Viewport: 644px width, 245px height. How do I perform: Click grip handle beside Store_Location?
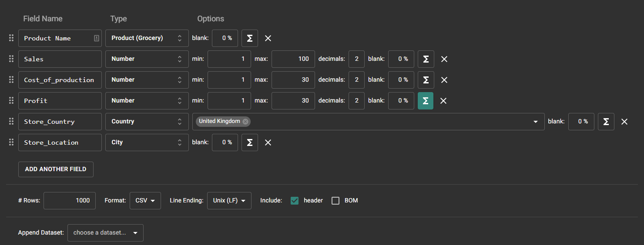(x=11, y=142)
